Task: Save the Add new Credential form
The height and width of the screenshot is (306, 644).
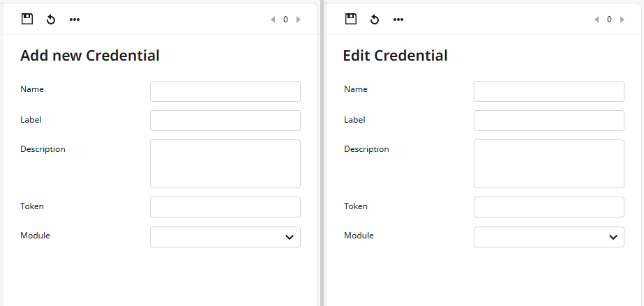Action: pos(27,19)
